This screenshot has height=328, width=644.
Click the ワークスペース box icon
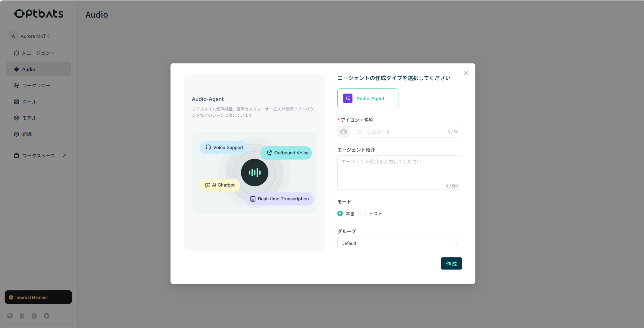point(16,156)
